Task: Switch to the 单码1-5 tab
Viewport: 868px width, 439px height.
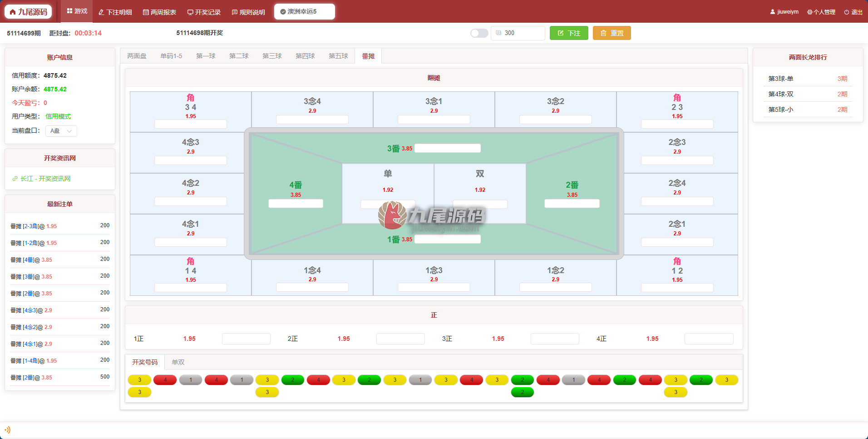Action: [171, 56]
